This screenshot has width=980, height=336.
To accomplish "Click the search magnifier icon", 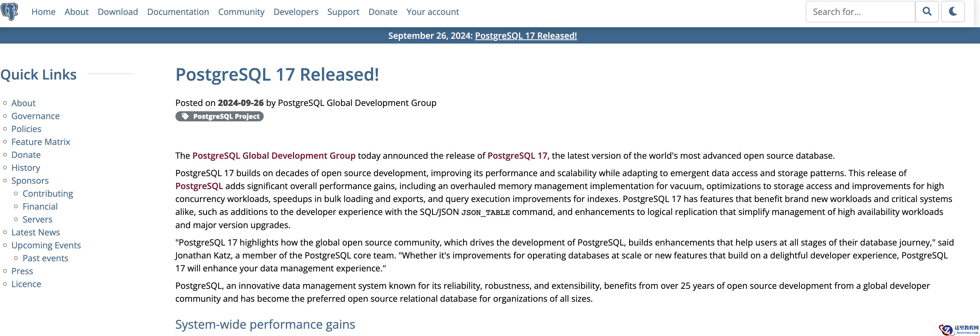I will (x=927, y=12).
